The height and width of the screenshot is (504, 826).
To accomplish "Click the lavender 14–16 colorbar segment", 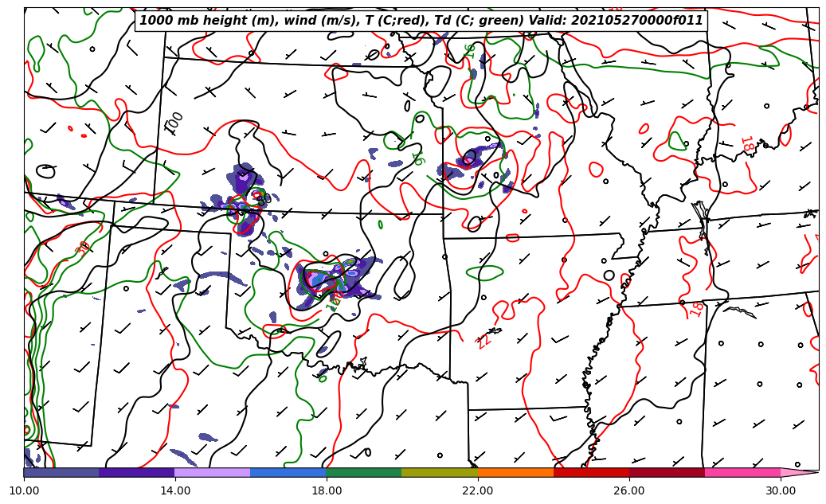I will click(212, 472).
